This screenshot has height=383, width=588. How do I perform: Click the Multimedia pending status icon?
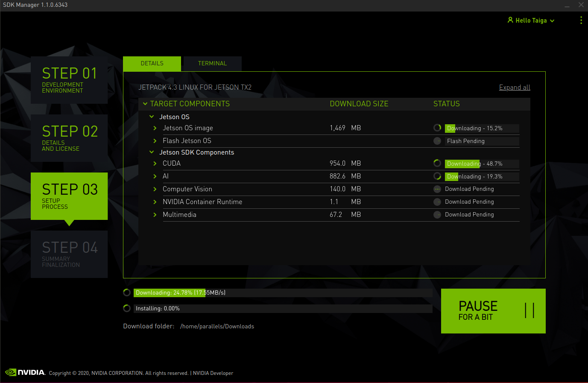coord(437,214)
